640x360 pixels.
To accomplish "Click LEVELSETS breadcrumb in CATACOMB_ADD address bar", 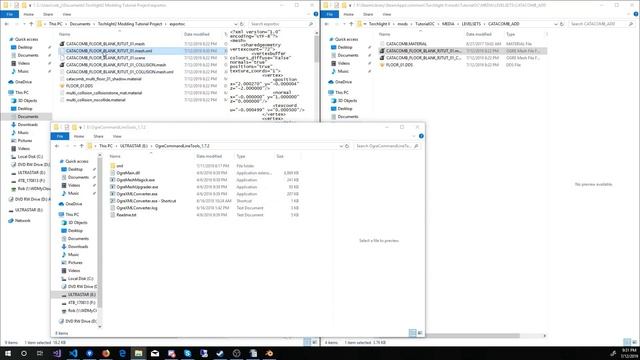I will [471, 24].
